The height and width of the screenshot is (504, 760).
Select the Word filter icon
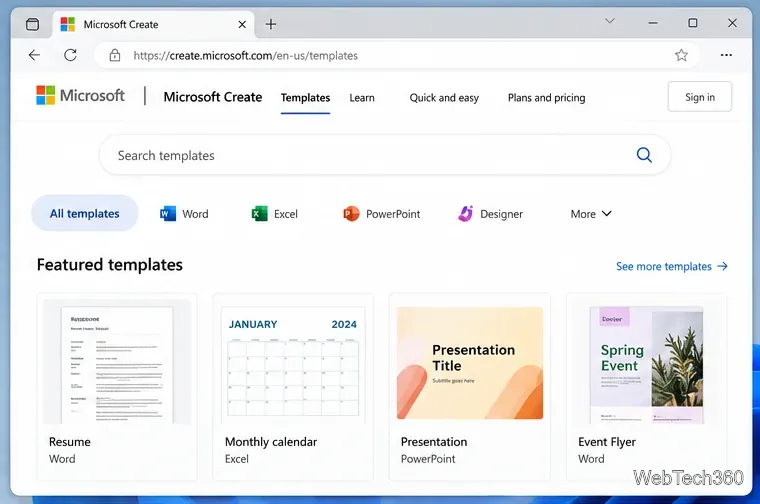168,214
